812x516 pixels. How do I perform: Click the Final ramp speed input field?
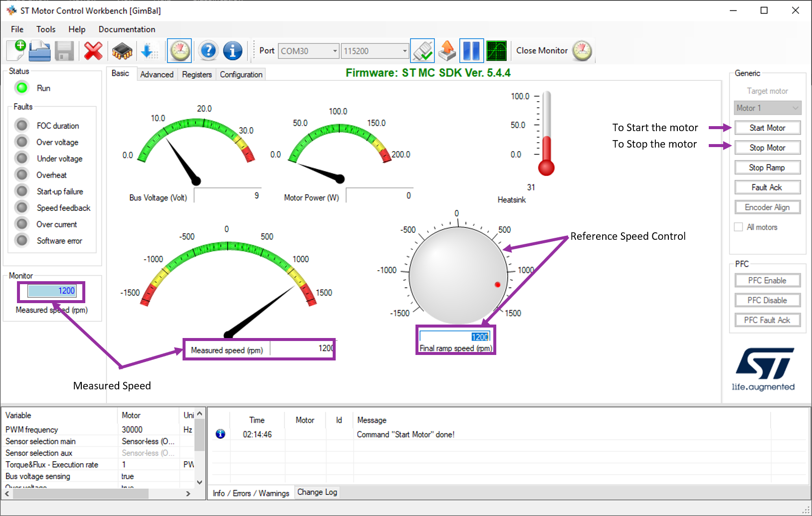[x=455, y=337]
